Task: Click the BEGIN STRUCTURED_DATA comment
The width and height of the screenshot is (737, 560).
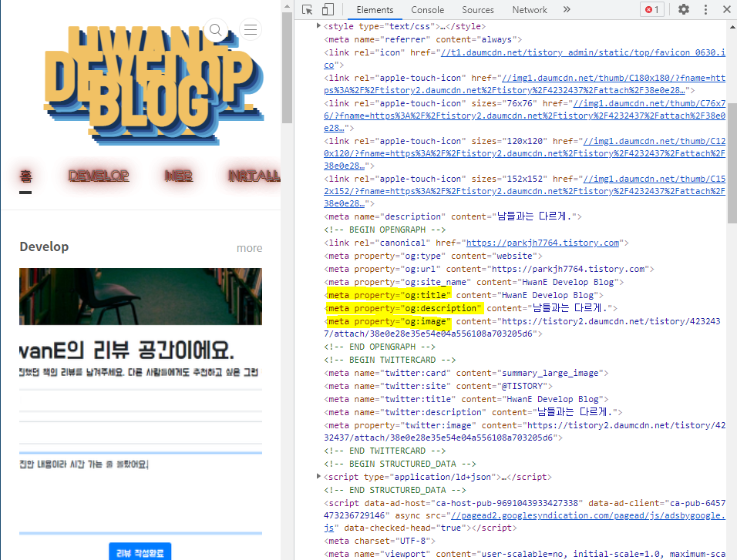Action: [x=399, y=464]
